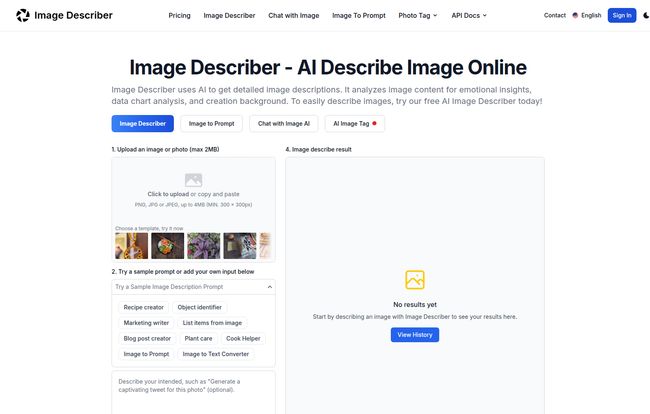Image resolution: width=650 pixels, height=414 pixels.
Task: Select List items from image prompt
Action: (212, 323)
